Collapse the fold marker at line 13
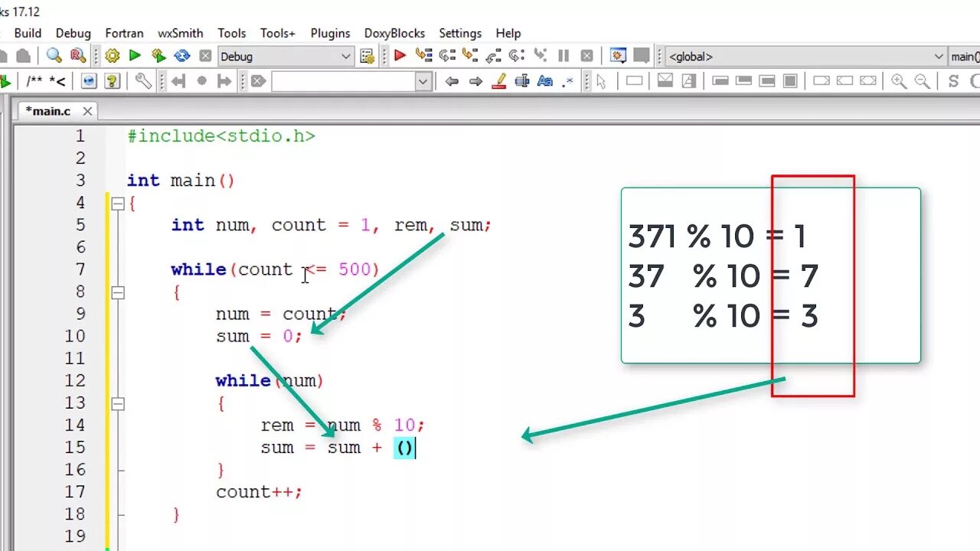The image size is (980, 551). 117,403
